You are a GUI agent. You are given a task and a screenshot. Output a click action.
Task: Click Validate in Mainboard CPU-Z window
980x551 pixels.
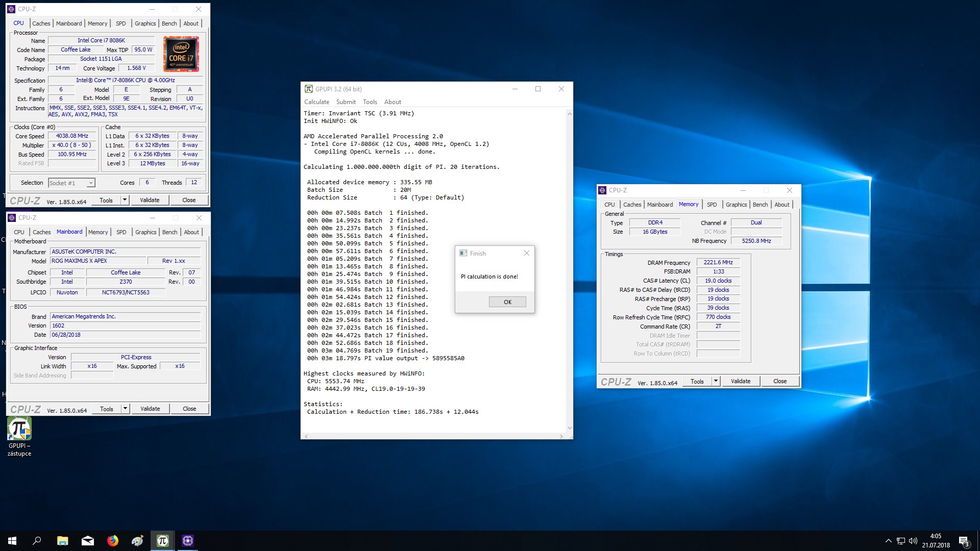point(150,409)
